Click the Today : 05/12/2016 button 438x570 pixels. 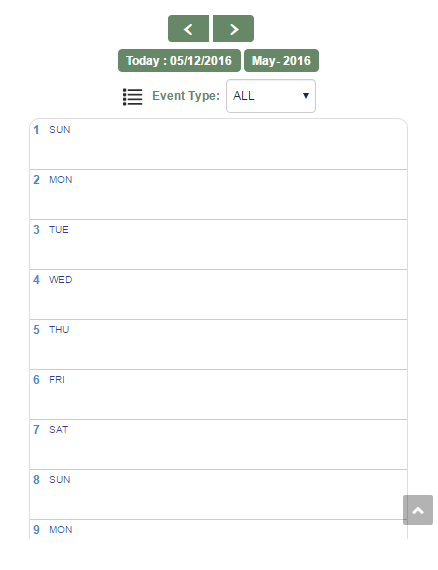point(179,60)
